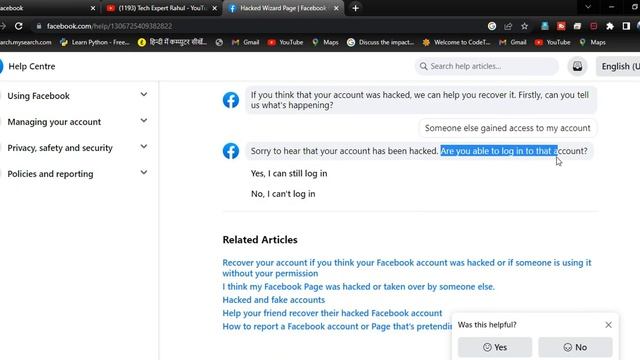Screen dimensions: 640x360
Task: Expand the Using Facebook section
Action: click(78, 96)
